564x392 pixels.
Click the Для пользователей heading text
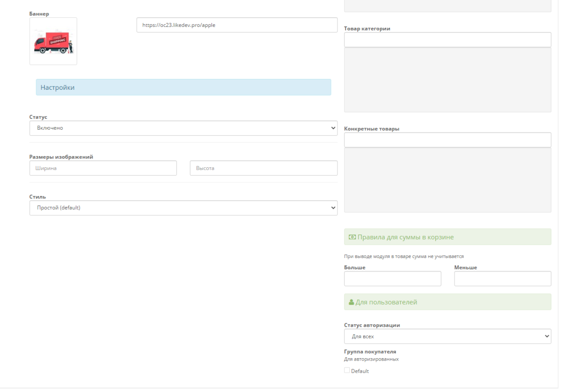386,302
